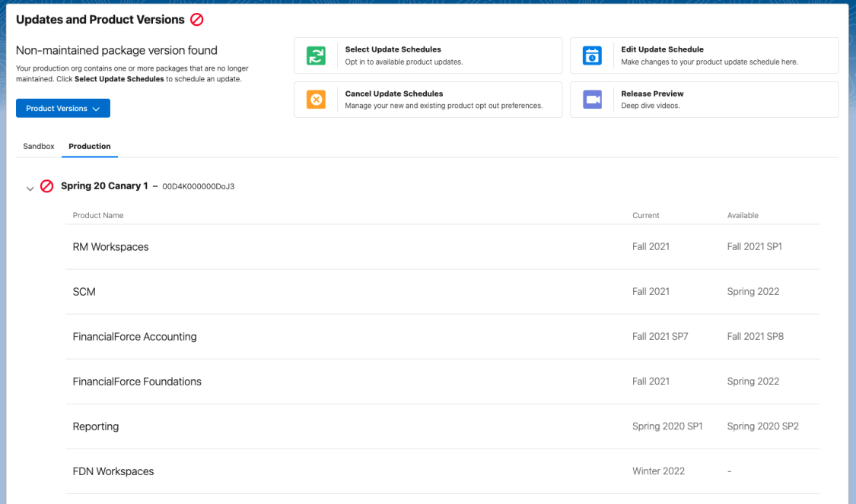Screen dimensions: 856x504
Task: Click the blue Edit Update Schedule calendar icon
Action: [x=592, y=55]
